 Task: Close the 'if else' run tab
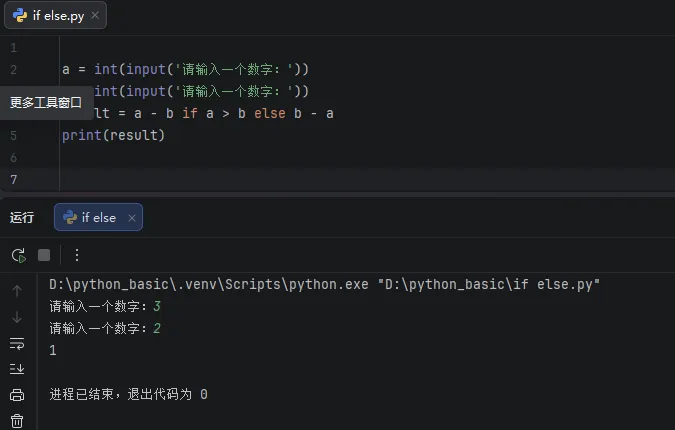click(x=133, y=217)
